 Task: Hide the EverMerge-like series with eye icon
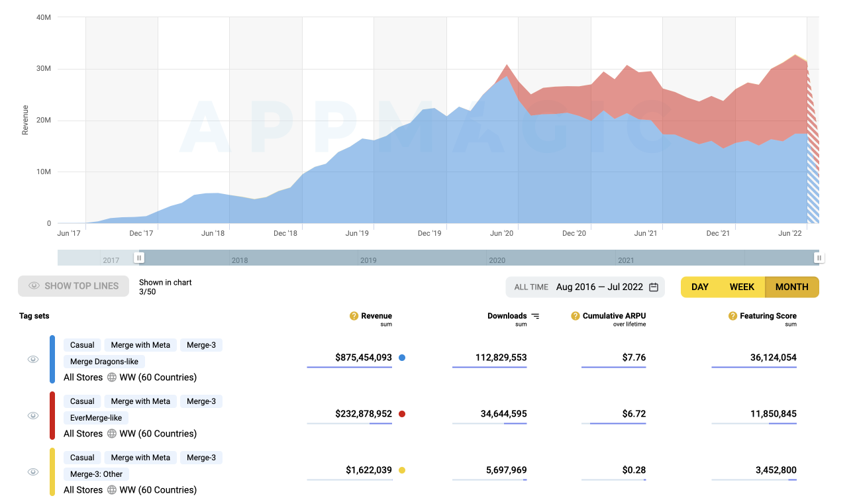[x=33, y=415]
